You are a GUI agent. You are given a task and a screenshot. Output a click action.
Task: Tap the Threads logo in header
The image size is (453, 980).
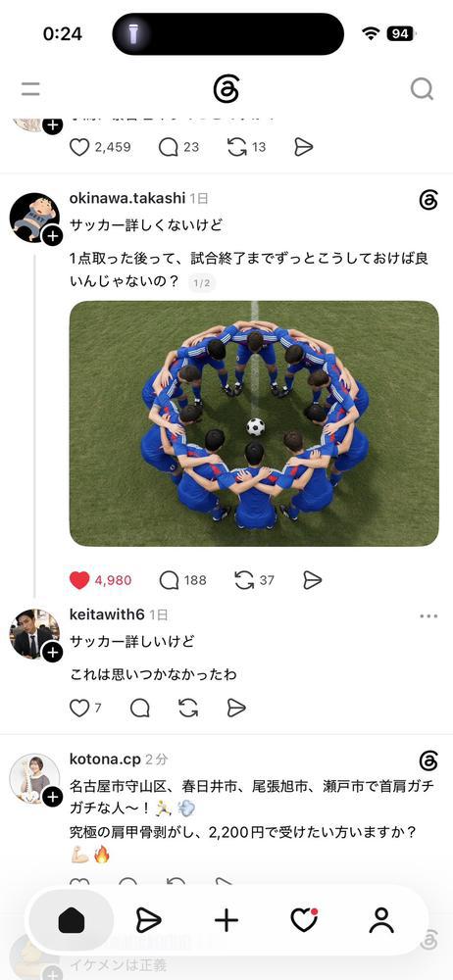coord(226,89)
